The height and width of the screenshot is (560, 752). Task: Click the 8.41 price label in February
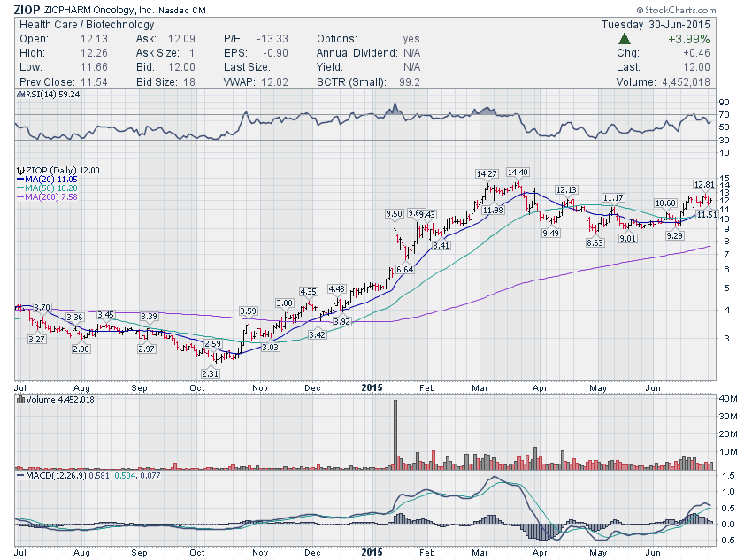441,245
